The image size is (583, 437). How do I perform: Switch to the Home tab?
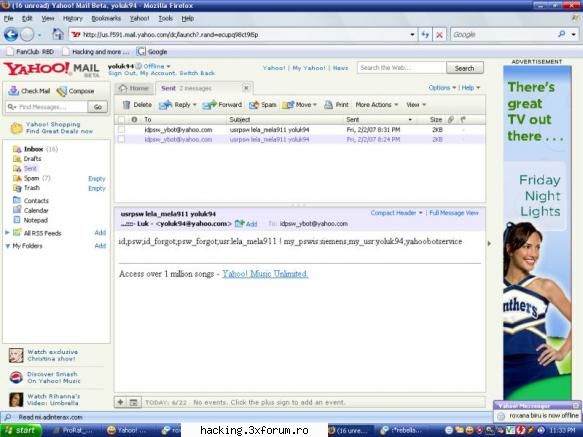[134, 88]
